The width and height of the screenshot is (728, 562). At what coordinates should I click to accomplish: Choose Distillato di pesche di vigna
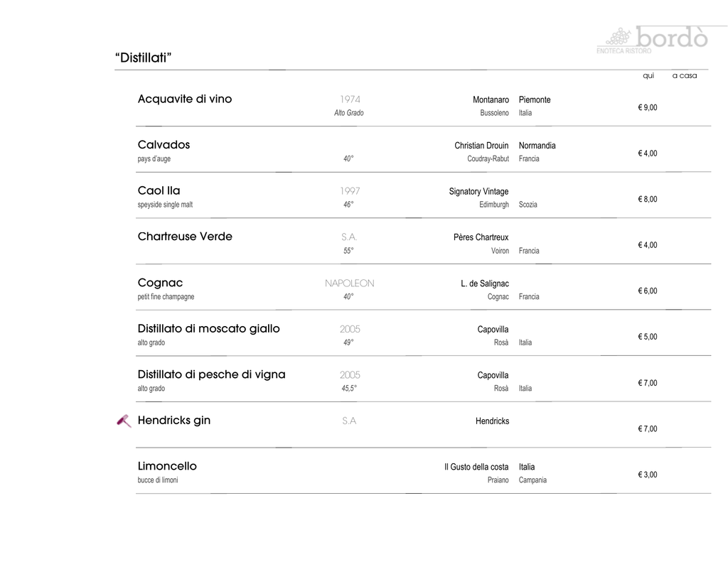211,374
